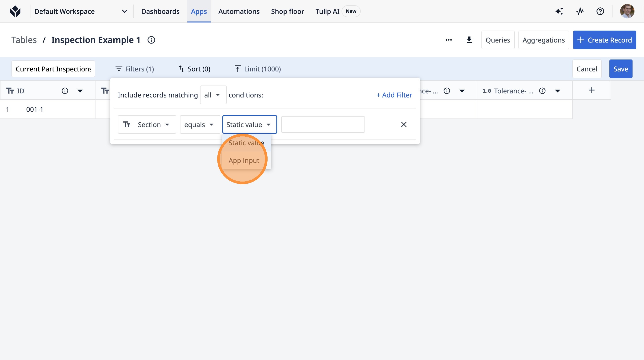Screen dimensions: 644x360
Task: Click the plus icon to add column
Action: 591,90
